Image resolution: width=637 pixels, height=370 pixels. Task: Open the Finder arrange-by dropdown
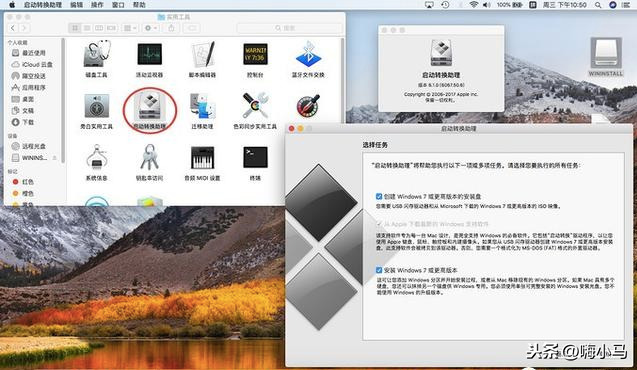[x=130, y=28]
